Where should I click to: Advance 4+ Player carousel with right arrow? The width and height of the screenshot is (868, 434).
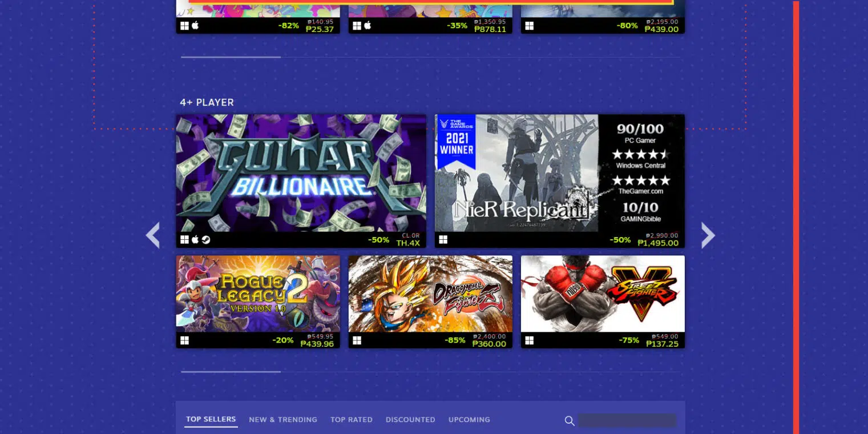pos(708,235)
